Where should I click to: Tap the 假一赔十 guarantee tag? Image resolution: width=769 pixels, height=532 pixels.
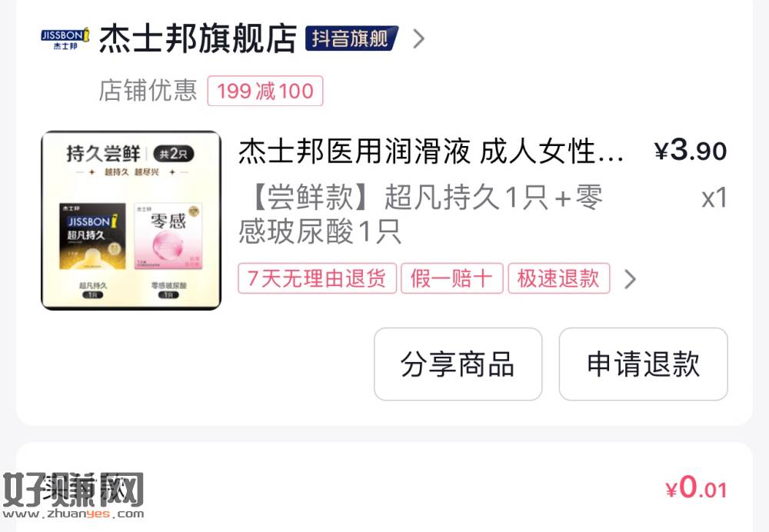coord(451,278)
